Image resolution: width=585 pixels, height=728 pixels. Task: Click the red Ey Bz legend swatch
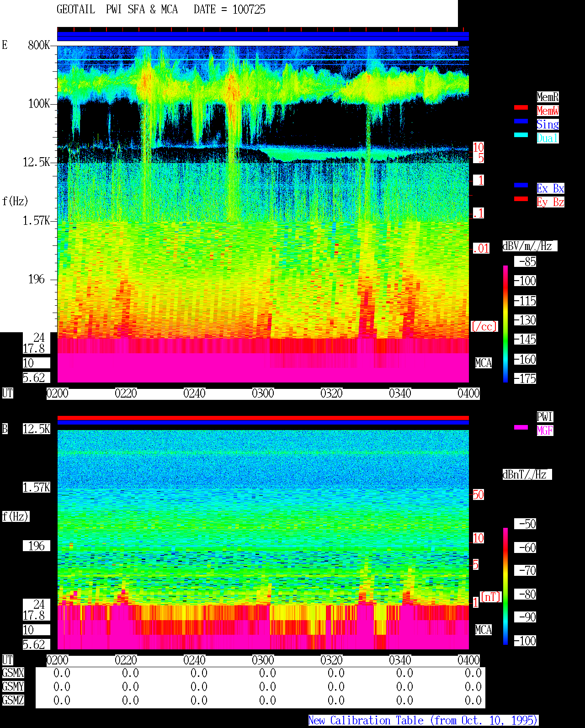tap(521, 199)
